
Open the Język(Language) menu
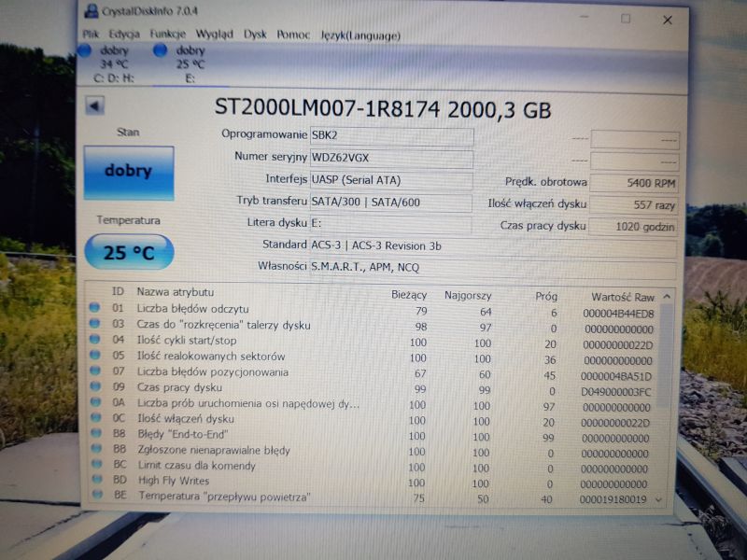click(x=360, y=35)
